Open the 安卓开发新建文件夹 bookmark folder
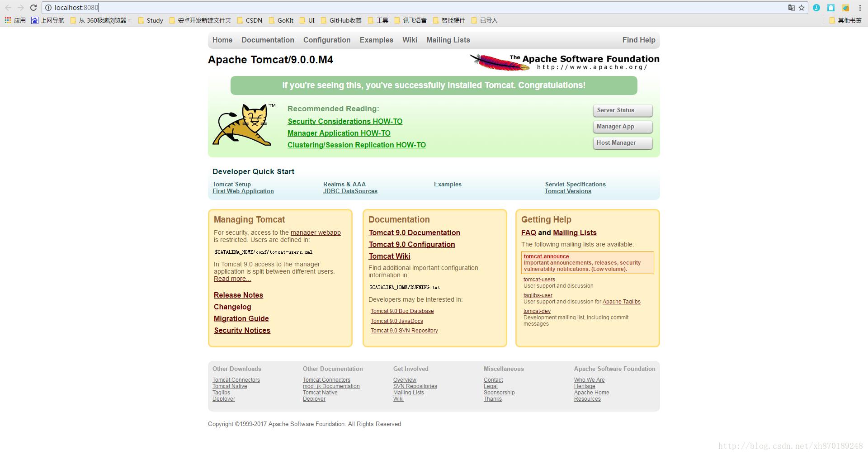 200,20
